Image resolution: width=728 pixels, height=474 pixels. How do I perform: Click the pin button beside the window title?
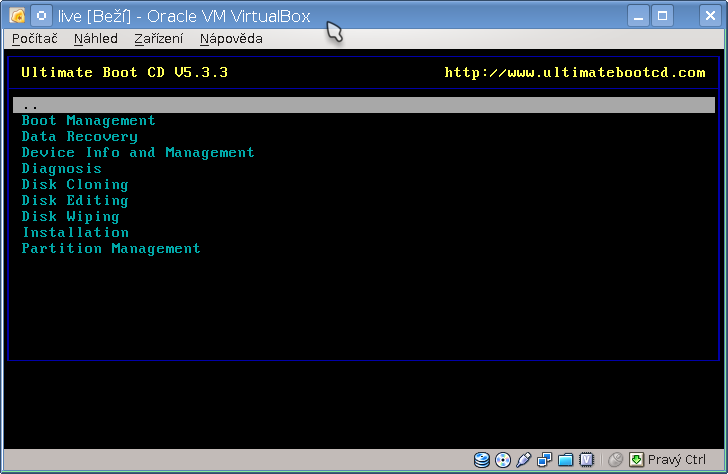[41, 16]
